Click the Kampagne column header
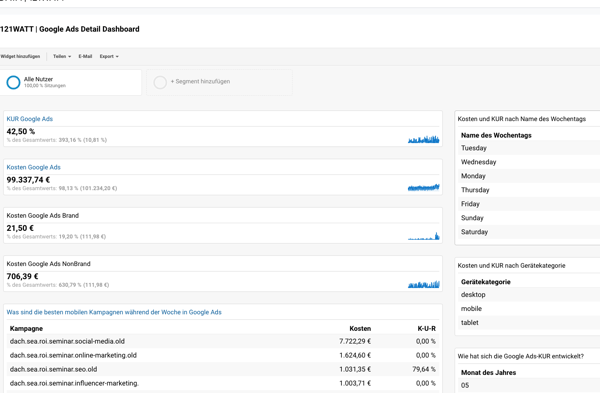 coord(26,328)
